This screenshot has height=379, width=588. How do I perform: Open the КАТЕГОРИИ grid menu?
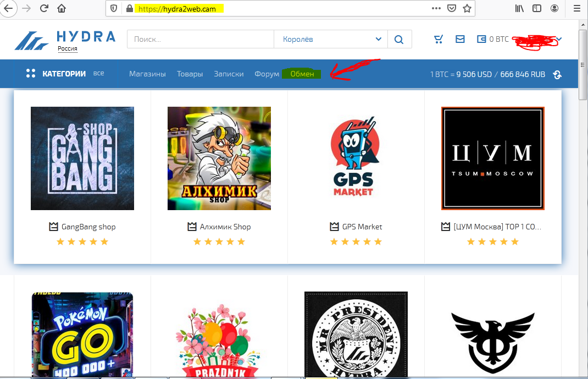click(x=56, y=74)
